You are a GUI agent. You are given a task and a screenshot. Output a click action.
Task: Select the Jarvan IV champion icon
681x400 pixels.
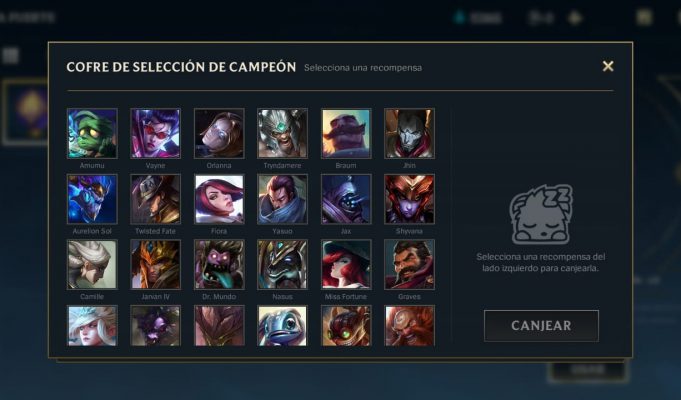click(155, 265)
